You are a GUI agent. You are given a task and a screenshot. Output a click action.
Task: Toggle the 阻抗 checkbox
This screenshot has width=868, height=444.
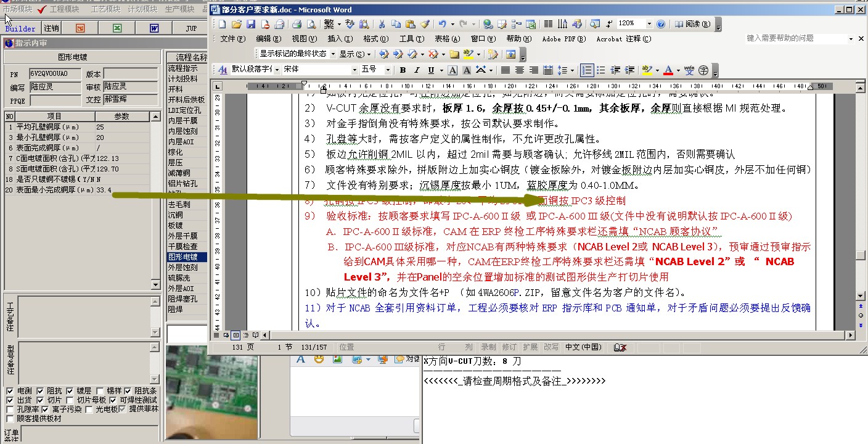[x=40, y=391]
